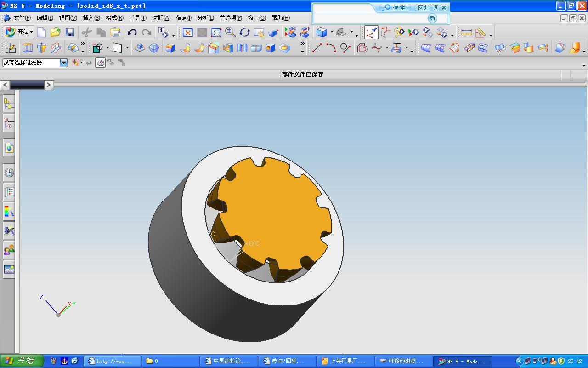
Task: Open the 插入(S) menu
Action: tap(91, 17)
